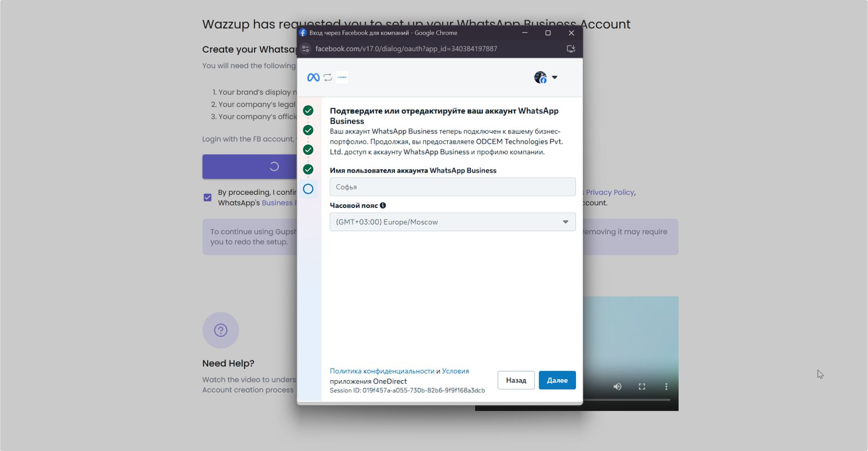The width and height of the screenshot is (868, 451).
Task: Click the second completed step checkmark
Action: click(x=308, y=130)
